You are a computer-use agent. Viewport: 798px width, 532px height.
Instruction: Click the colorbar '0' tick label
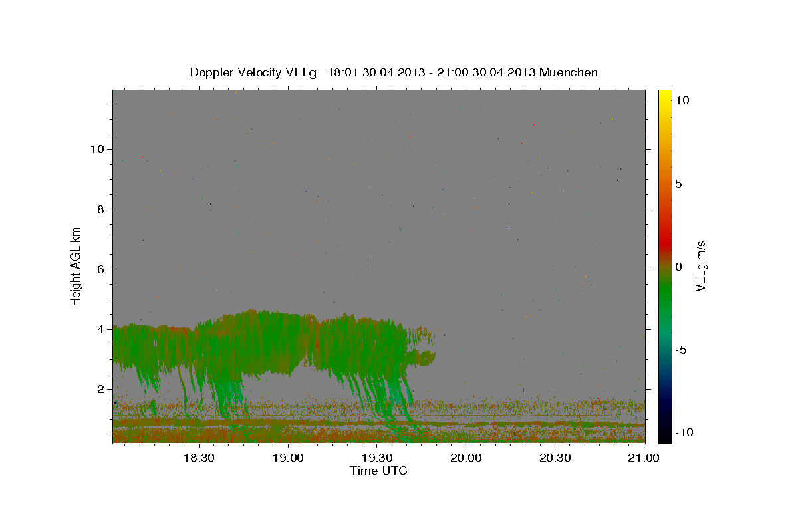(678, 267)
